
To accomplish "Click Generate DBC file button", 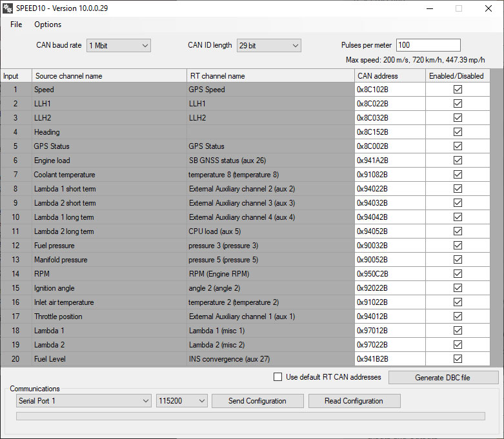I will click(x=443, y=378).
